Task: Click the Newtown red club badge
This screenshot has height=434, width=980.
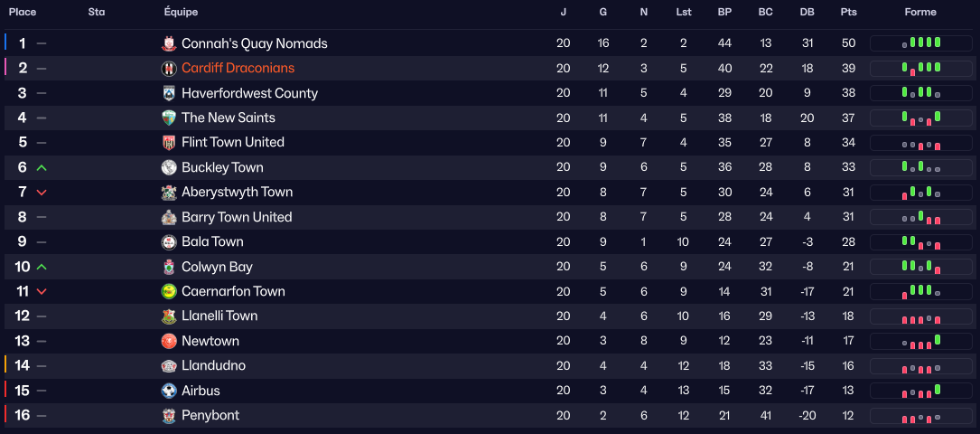Action: pos(169,341)
